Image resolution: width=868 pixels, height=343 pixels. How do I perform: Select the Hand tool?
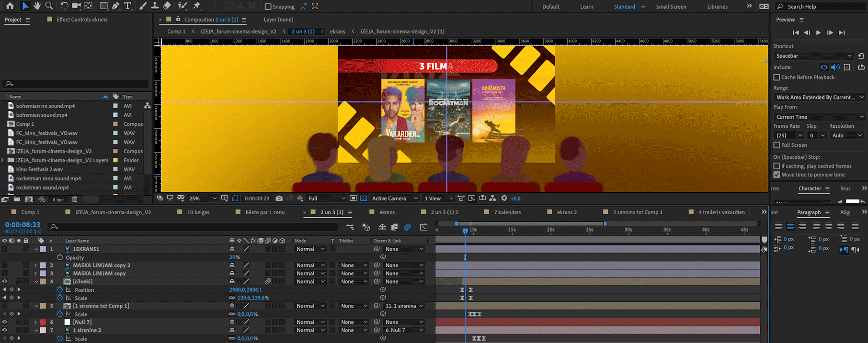(x=37, y=6)
